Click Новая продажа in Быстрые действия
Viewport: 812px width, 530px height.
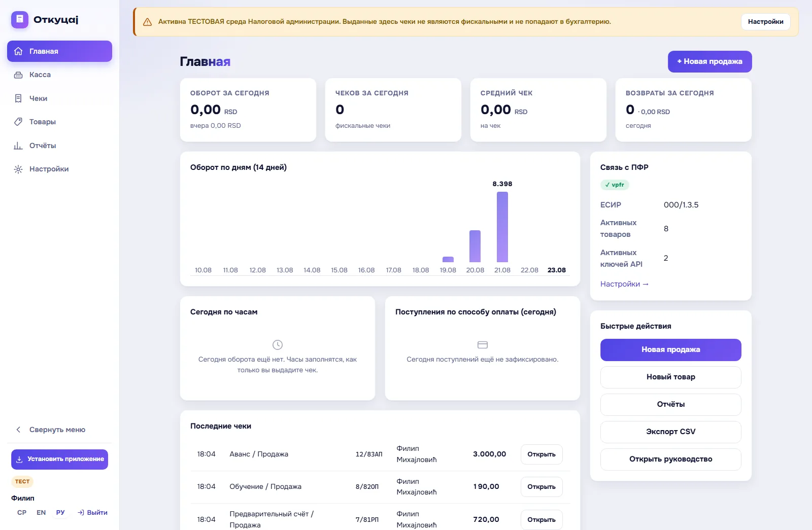coord(670,350)
